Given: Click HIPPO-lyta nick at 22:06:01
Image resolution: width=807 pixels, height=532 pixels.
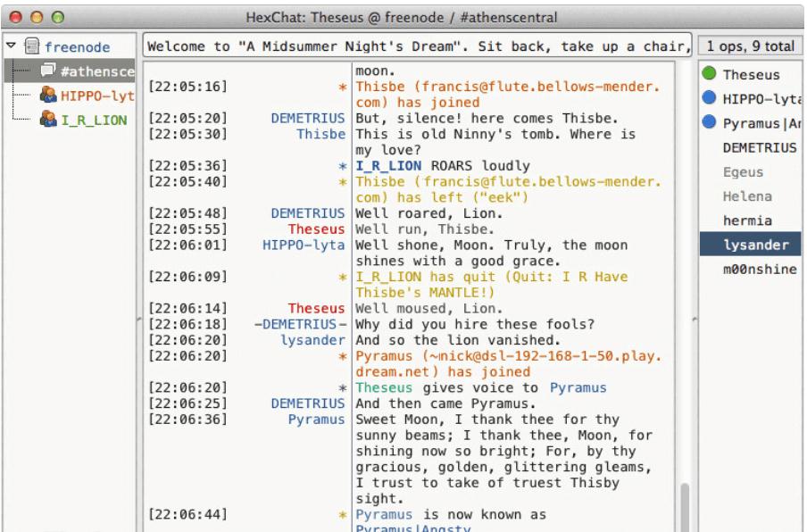Looking at the screenshot, I should 304,245.
